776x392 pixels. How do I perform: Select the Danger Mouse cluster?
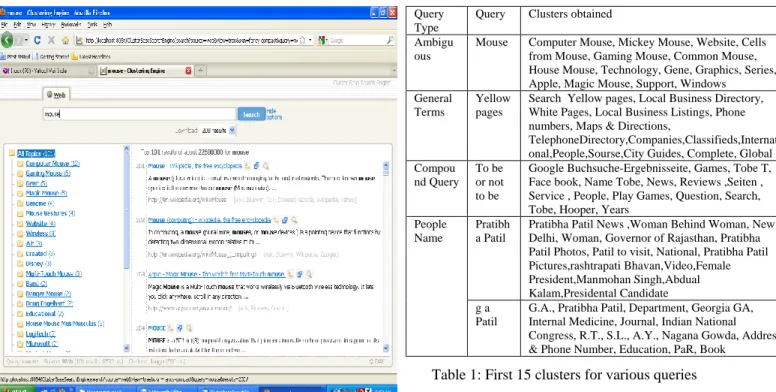tap(48, 294)
